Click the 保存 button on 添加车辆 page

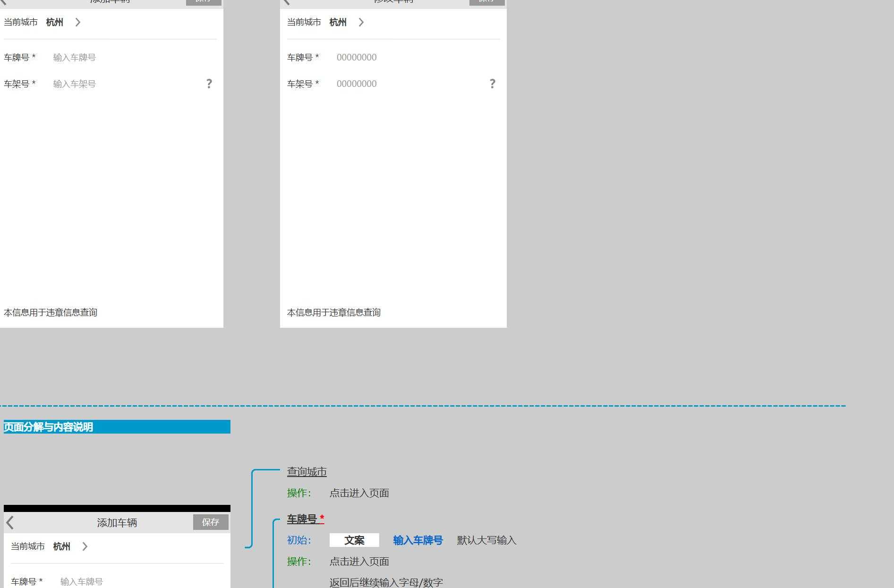pyautogui.click(x=204, y=1)
